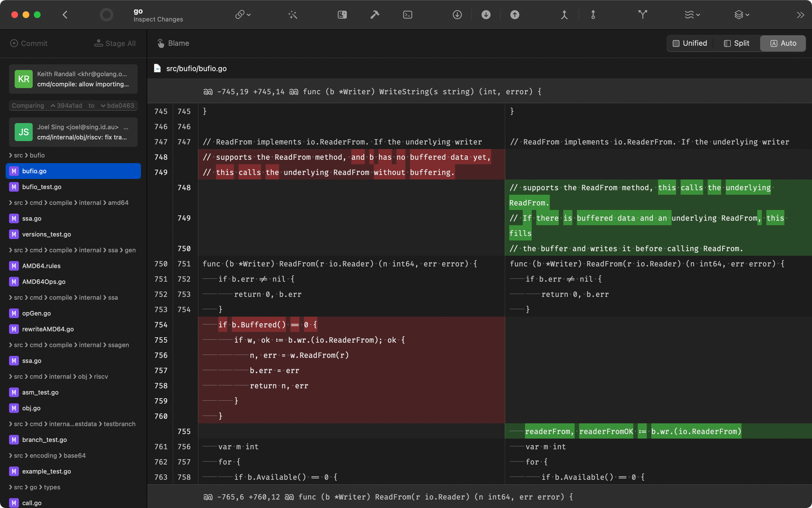Click the branch fork icon
Viewport: 812px width, 508px height.
coord(642,15)
